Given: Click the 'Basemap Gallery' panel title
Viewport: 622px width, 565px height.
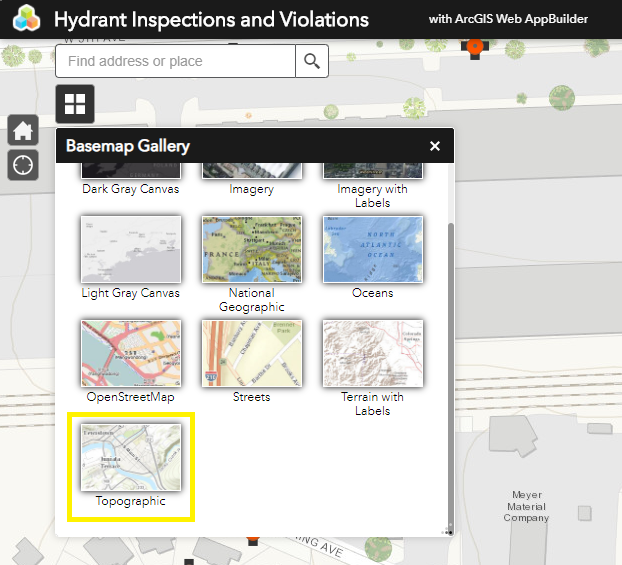Looking at the screenshot, I should pos(128,146).
